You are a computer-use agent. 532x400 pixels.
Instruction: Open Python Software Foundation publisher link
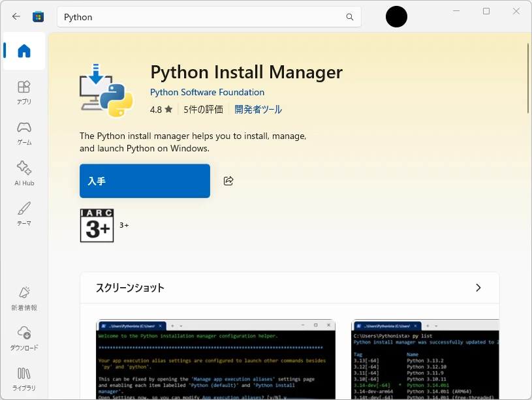[207, 92]
